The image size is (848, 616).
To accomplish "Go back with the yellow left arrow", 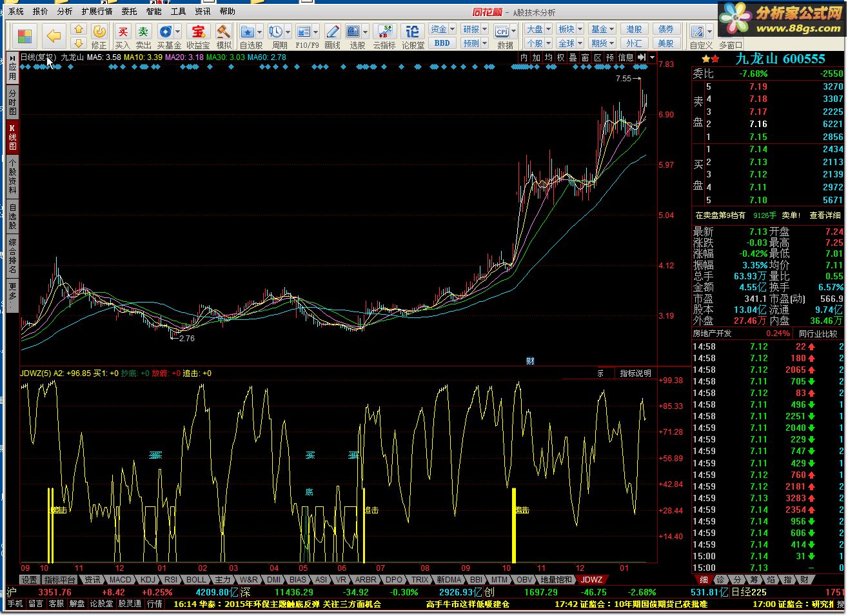I will [54, 36].
